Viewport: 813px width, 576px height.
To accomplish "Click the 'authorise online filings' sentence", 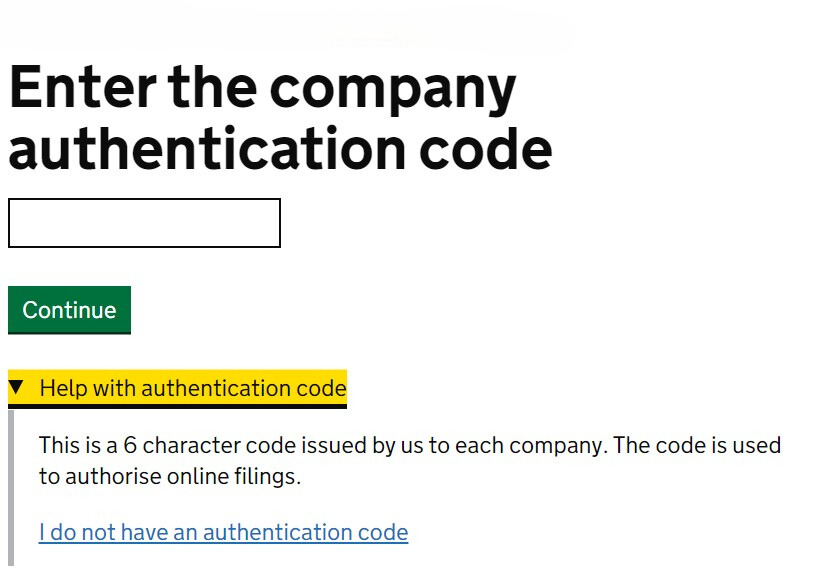I will [170, 477].
